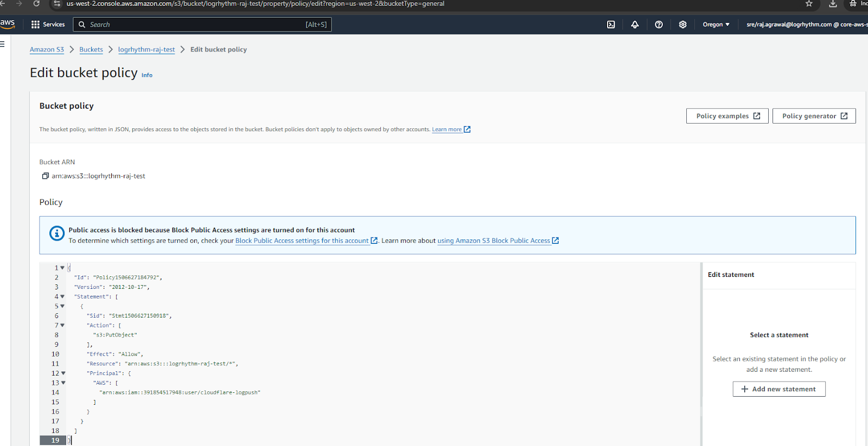The image size is (868, 446).
Task: Collapse the Principal fold at line 12
Action: tap(63, 373)
